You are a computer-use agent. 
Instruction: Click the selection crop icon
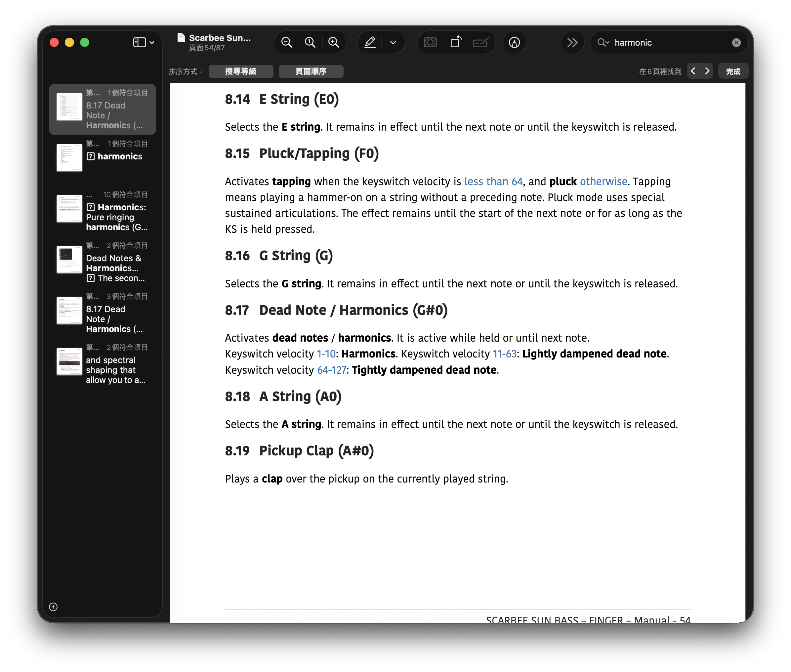[x=430, y=42]
